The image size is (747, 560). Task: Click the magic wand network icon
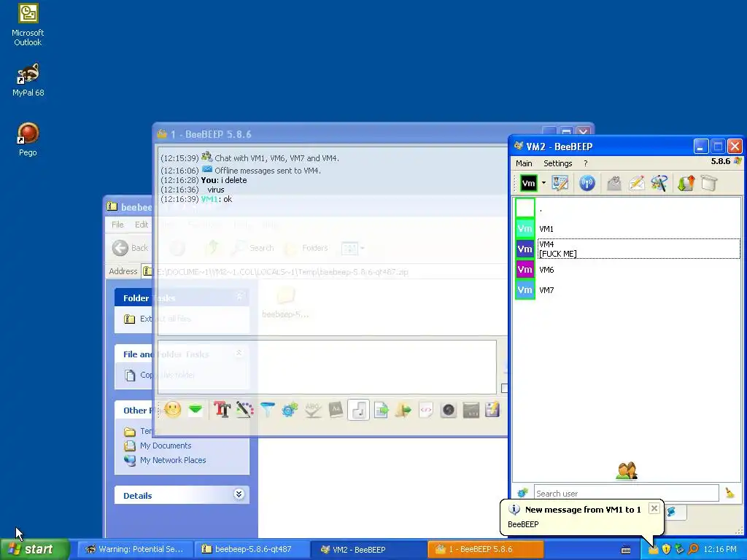click(x=659, y=183)
